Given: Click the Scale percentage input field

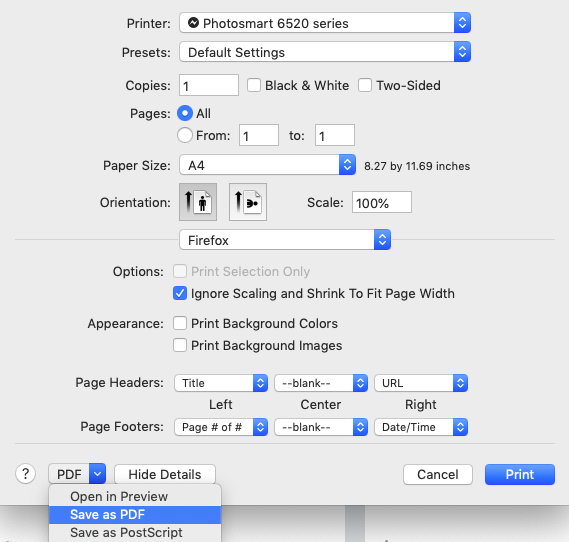Looking at the screenshot, I should click(382, 202).
